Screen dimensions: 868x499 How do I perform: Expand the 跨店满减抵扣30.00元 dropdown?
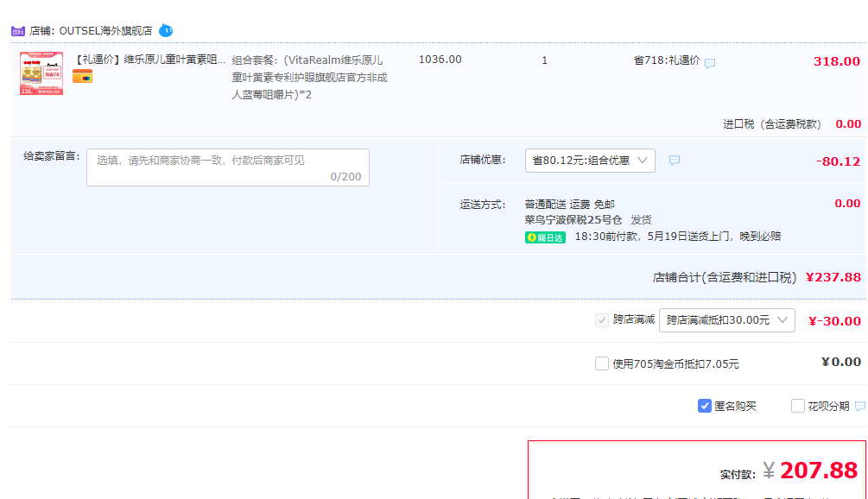point(727,320)
